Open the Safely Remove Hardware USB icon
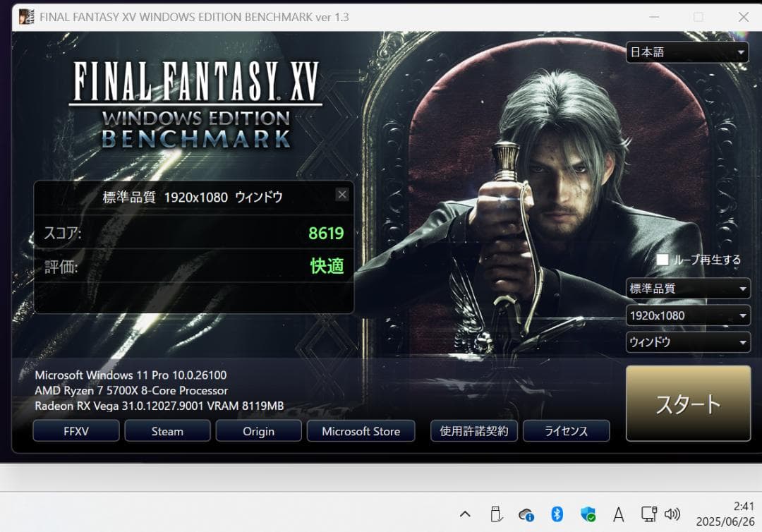 495,514
